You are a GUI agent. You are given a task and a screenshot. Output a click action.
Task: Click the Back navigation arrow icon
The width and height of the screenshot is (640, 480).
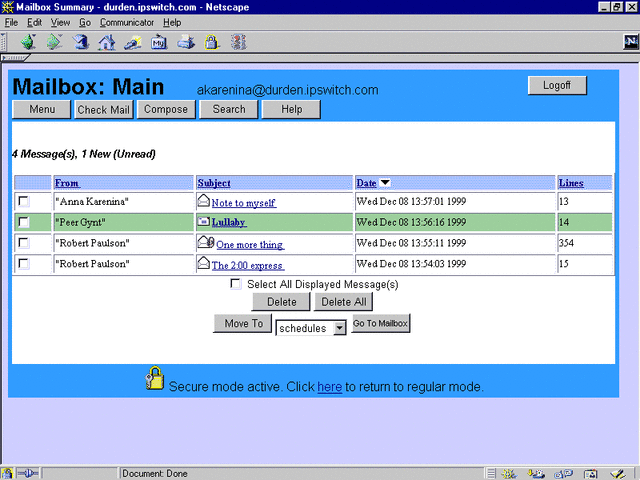29,42
